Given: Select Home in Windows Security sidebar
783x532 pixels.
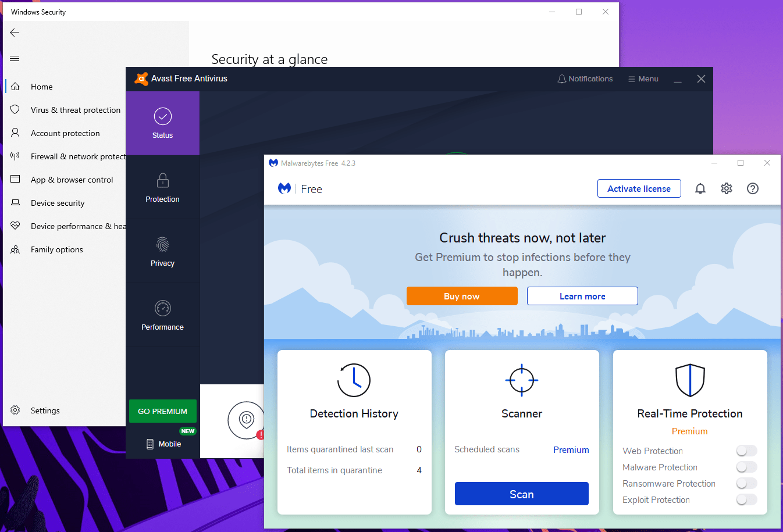Looking at the screenshot, I should tap(42, 87).
